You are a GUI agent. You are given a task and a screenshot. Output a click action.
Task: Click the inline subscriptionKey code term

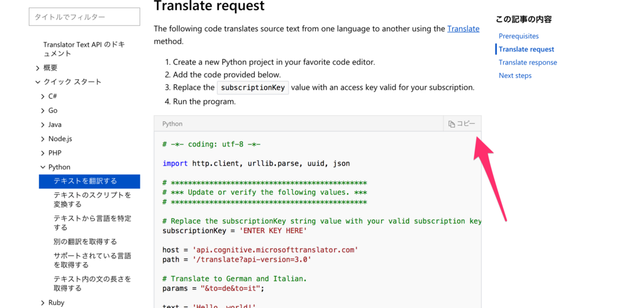pos(253,88)
